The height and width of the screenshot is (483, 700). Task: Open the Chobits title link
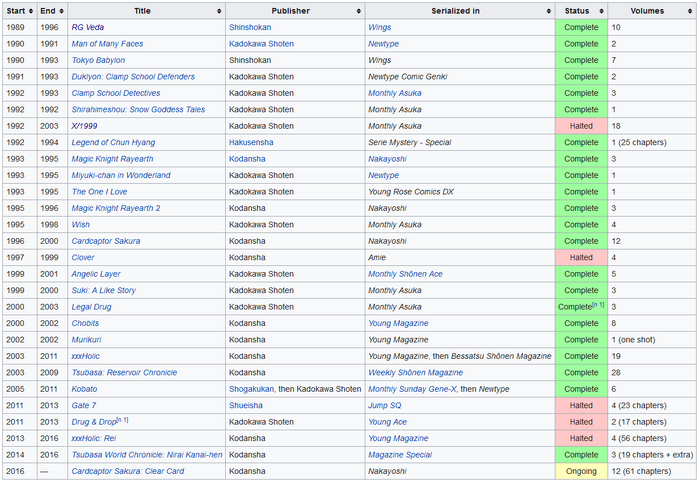(x=85, y=323)
